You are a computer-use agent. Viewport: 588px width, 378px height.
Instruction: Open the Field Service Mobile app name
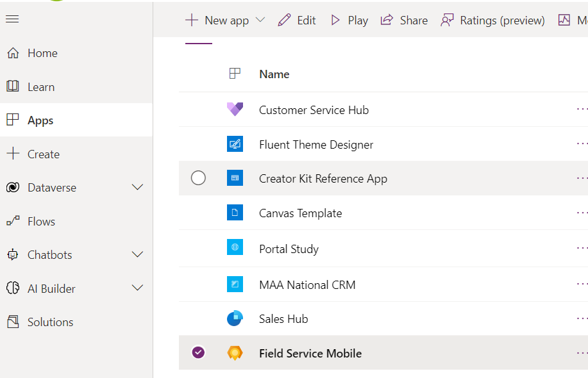[x=310, y=354]
